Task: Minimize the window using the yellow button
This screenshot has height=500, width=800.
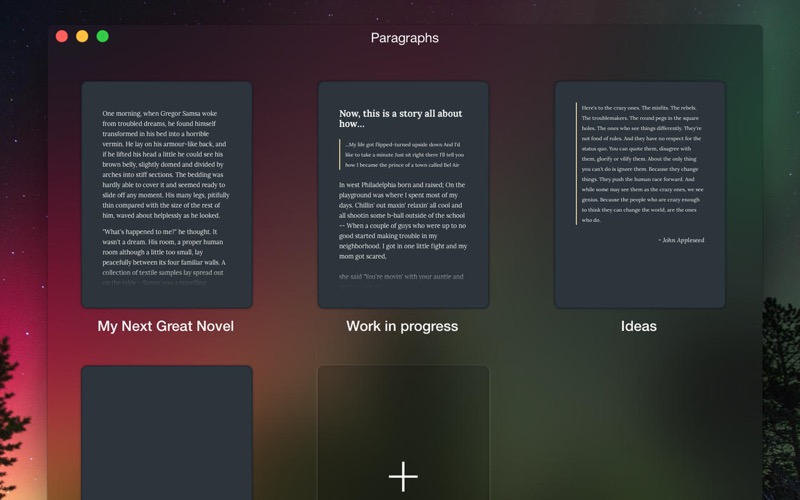Action: click(x=82, y=37)
